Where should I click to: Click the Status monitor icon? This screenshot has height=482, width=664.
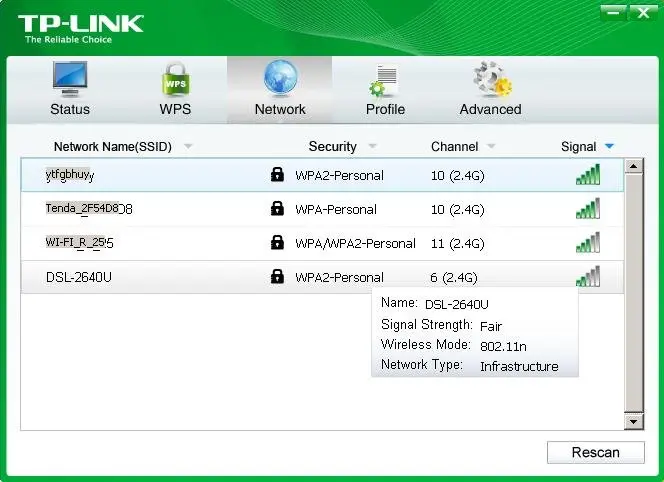tap(70, 79)
